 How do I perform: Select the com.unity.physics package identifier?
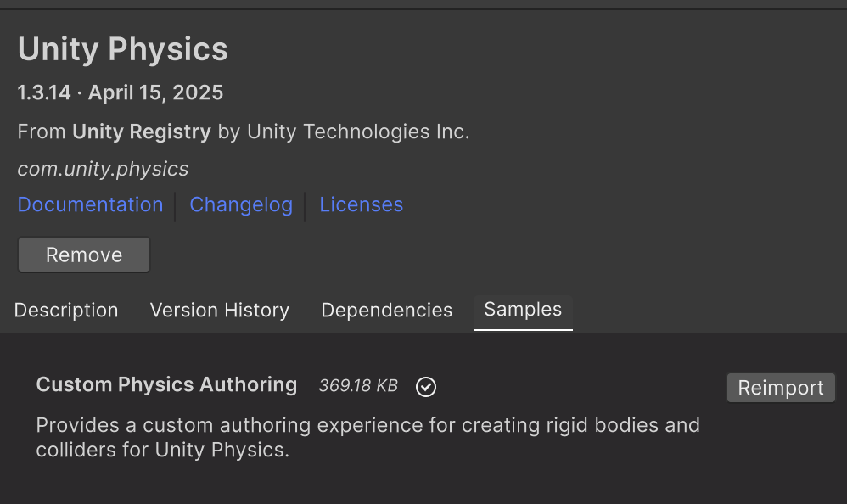pyautogui.click(x=103, y=168)
